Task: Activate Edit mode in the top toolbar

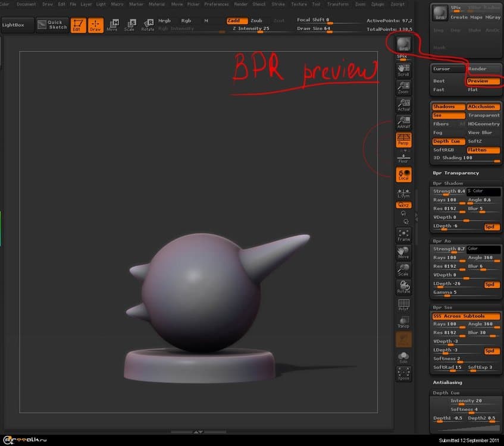Action: tap(78, 25)
